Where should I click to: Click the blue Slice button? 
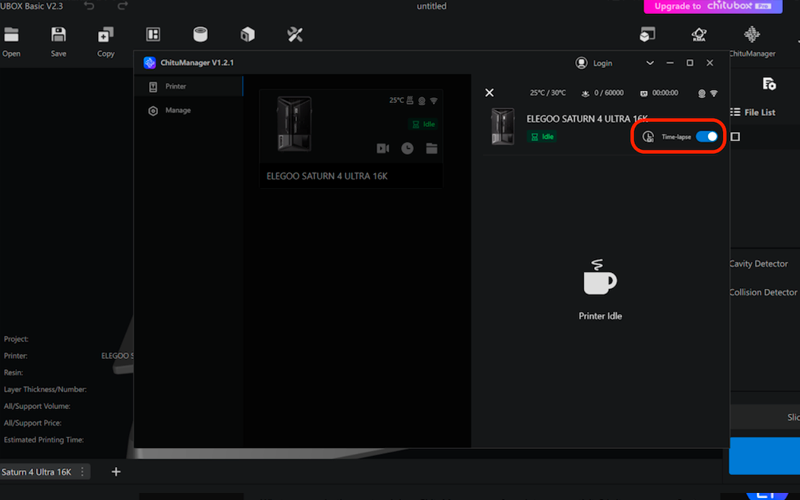[764, 456]
